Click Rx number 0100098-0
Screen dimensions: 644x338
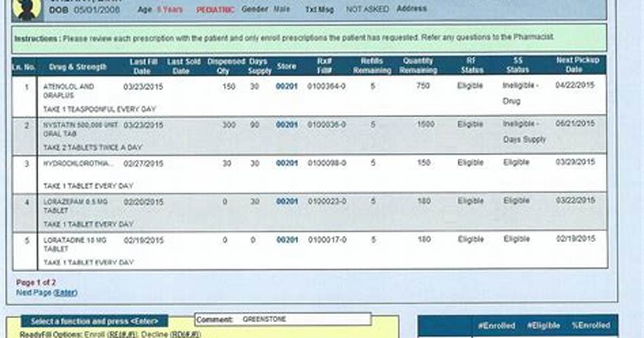[327, 163]
